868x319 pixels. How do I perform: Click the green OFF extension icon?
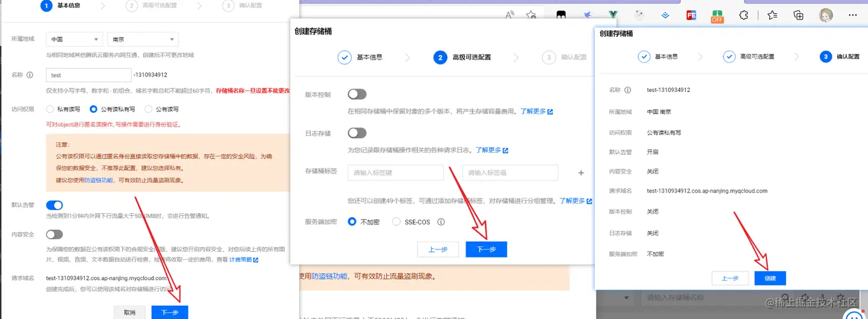[718, 16]
